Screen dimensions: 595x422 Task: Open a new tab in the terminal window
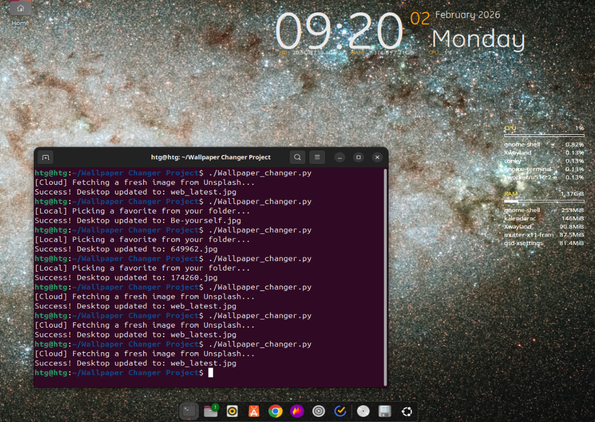pyautogui.click(x=46, y=157)
